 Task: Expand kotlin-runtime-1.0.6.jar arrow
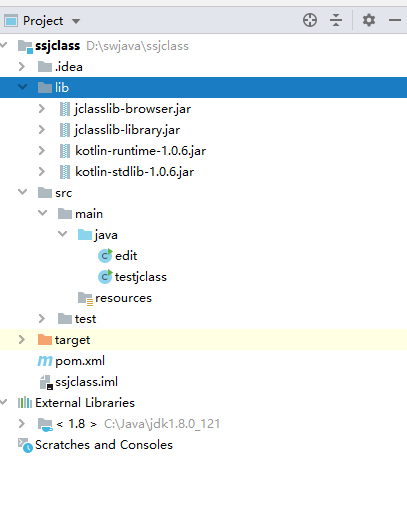coord(42,150)
